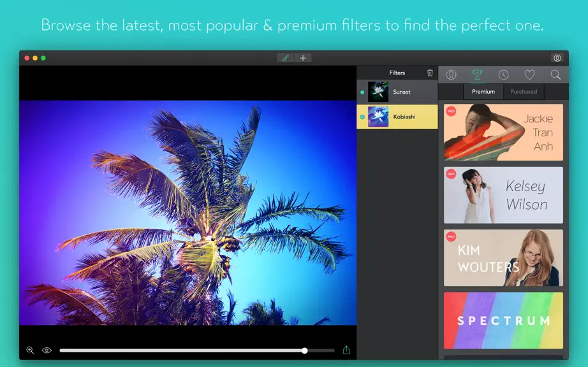Open filter search with magnifier icon
The width and height of the screenshot is (588, 367).
click(x=555, y=75)
